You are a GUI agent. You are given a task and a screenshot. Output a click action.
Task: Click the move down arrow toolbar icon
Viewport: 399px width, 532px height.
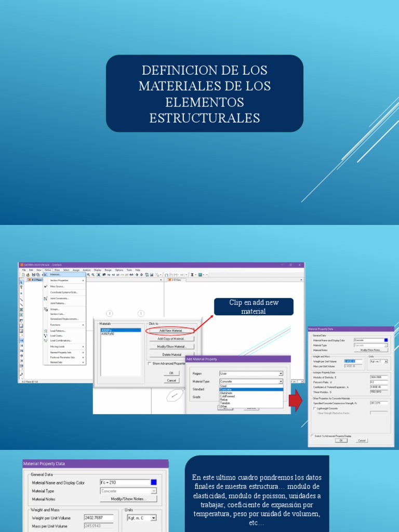[x=141, y=275]
